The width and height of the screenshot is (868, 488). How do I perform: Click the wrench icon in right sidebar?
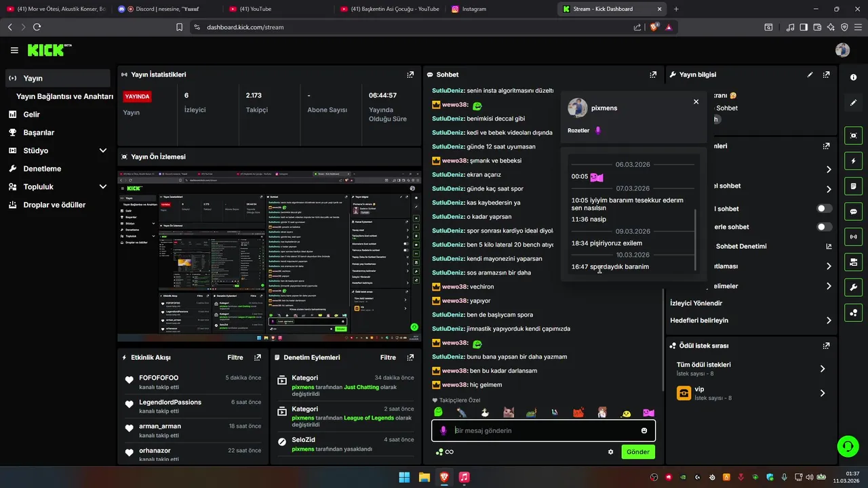(853, 287)
